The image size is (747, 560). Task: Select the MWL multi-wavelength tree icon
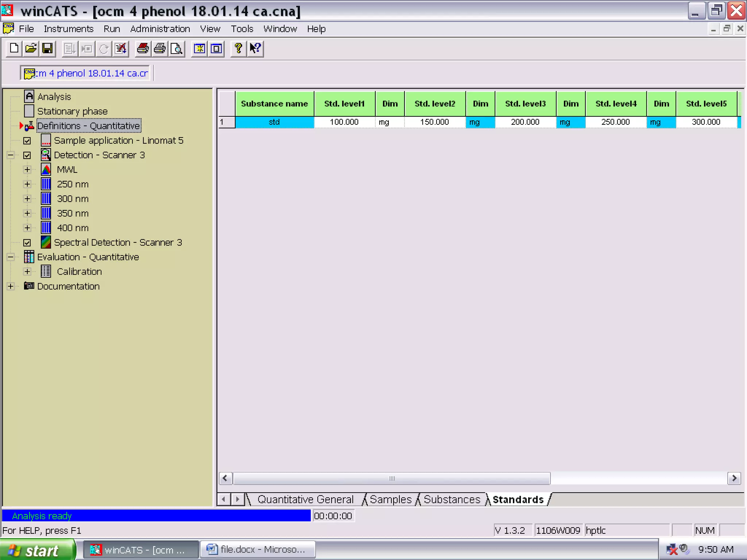pos(46,170)
